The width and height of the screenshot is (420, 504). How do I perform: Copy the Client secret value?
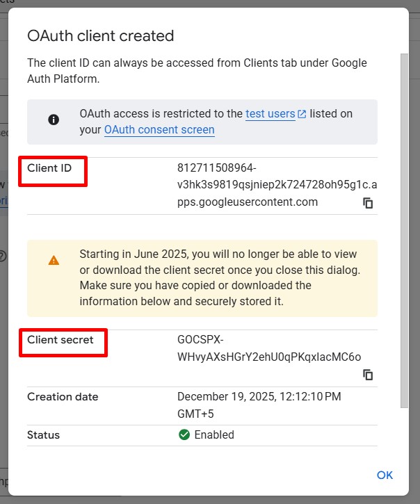pos(368,375)
